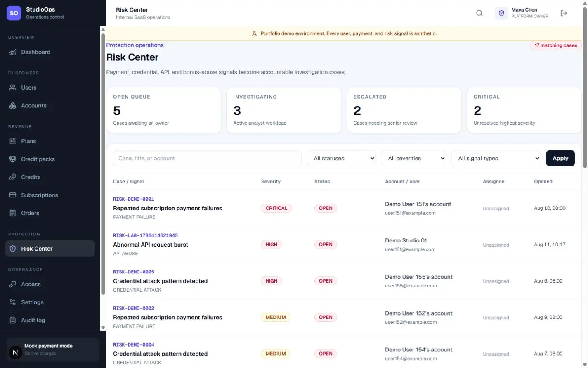
Task: Open case RISK-LAB-1786414621945 link
Action: tap(145, 235)
